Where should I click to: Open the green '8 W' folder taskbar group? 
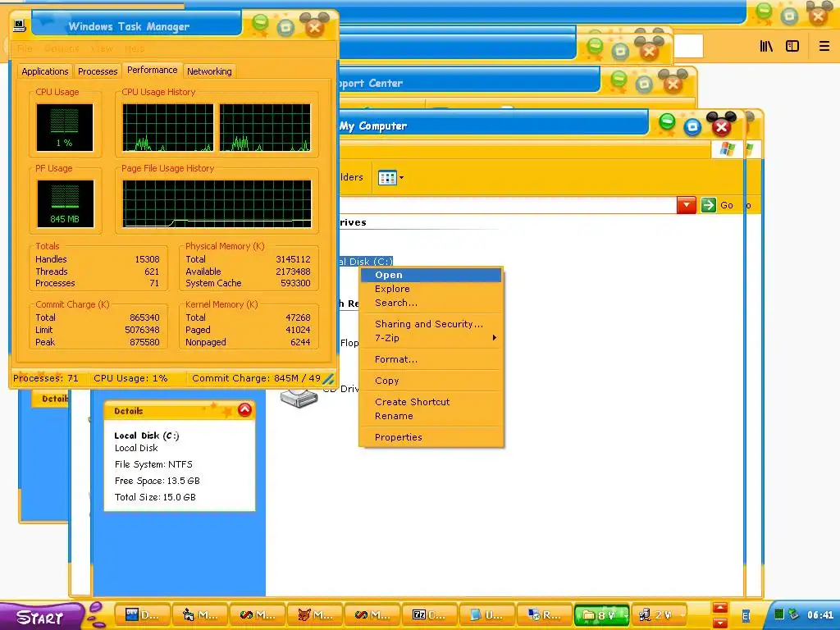click(x=602, y=615)
